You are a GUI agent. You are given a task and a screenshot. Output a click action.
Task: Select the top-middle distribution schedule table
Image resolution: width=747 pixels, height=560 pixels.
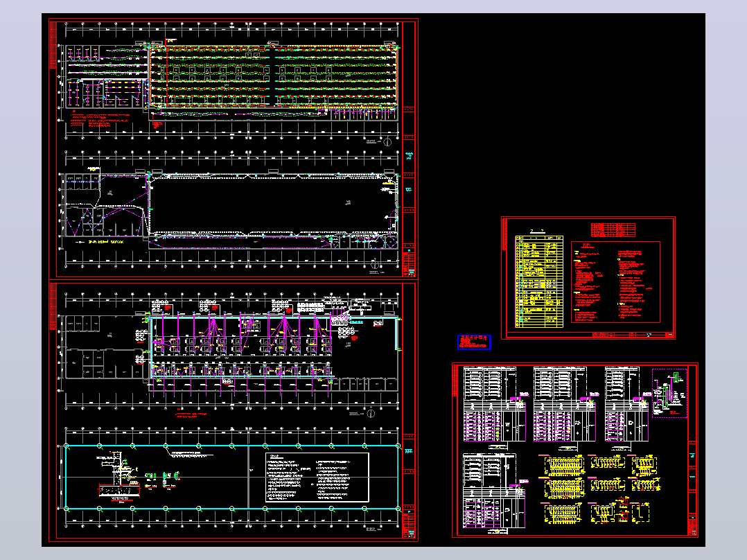click(565, 404)
